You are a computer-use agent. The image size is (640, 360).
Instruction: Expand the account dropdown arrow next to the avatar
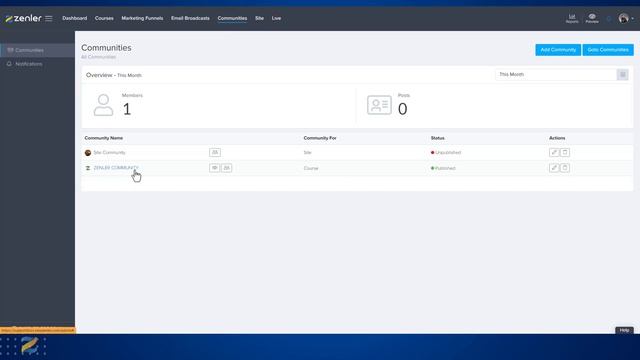click(633, 18)
